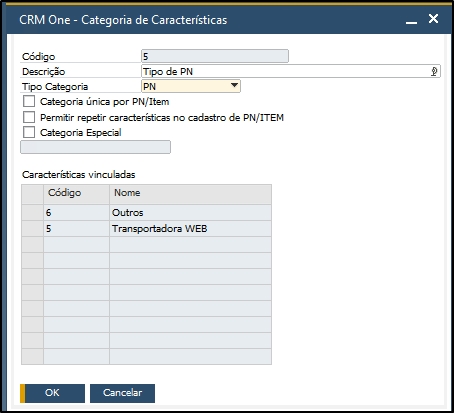Click the Código column header
454x413 pixels.
76,194
